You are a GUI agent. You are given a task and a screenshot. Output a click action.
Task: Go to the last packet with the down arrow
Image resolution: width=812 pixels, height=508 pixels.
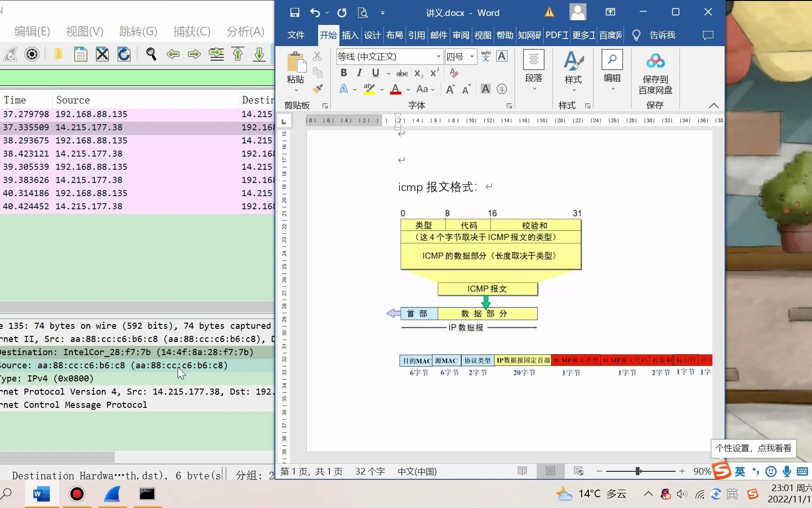point(259,54)
